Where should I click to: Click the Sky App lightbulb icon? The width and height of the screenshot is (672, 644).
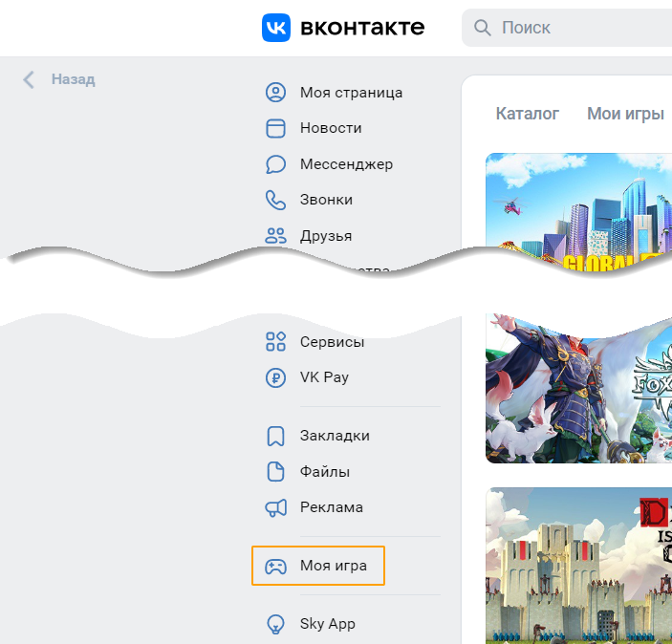pyautogui.click(x=275, y=624)
